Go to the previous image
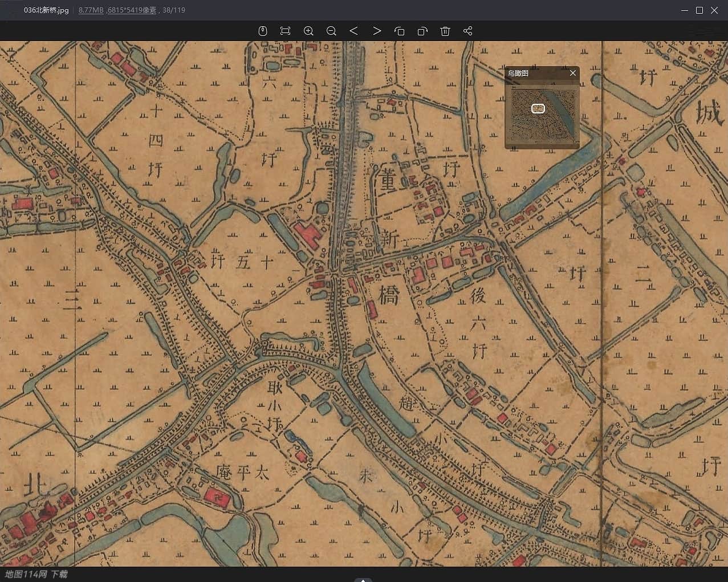Image resolution: width=728 pixels, height=582 pixels. pyautogui.click(x=353, y=31)
